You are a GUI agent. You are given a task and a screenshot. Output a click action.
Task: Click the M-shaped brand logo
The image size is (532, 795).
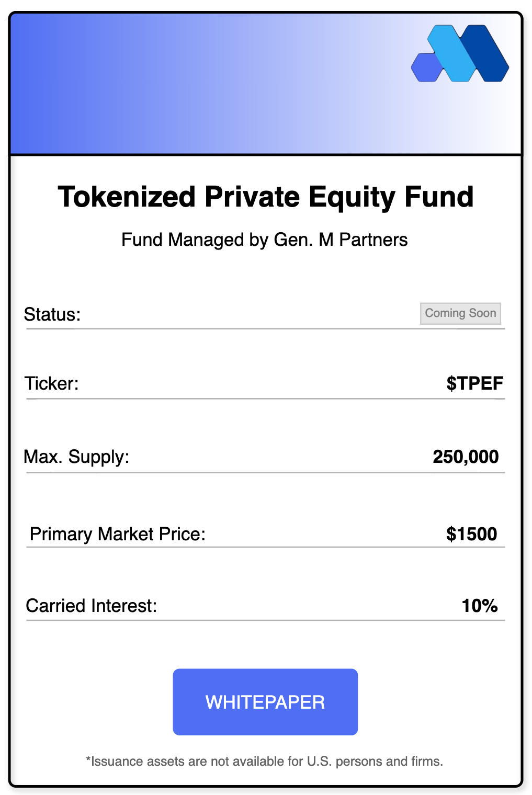[460, 54]
